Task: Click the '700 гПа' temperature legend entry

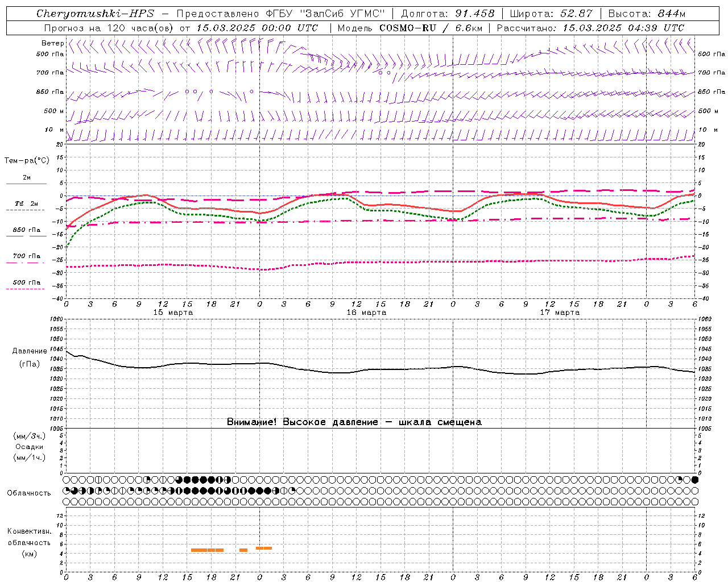Action: (26, 256)
